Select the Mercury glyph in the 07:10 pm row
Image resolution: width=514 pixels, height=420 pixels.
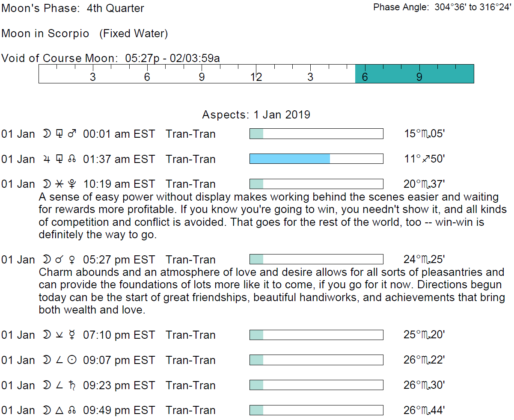pyautogui.click(x=72, y=335)
